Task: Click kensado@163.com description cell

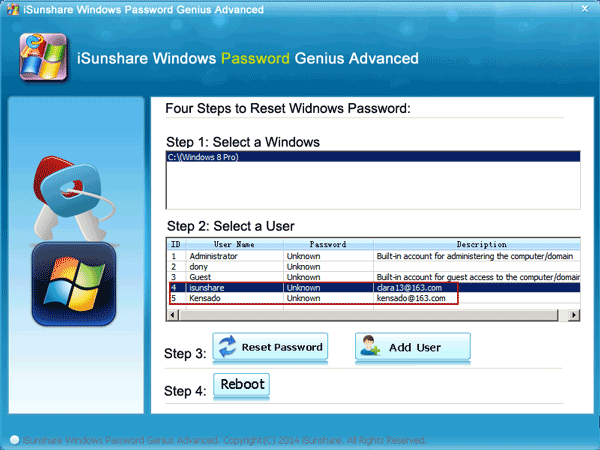Action: 411,298
